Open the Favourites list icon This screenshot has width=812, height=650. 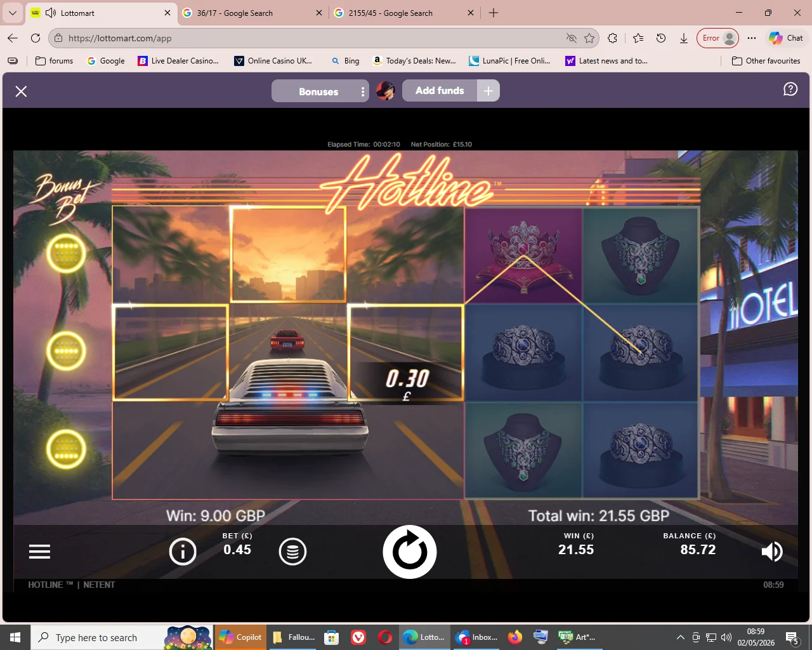point(638,38)
